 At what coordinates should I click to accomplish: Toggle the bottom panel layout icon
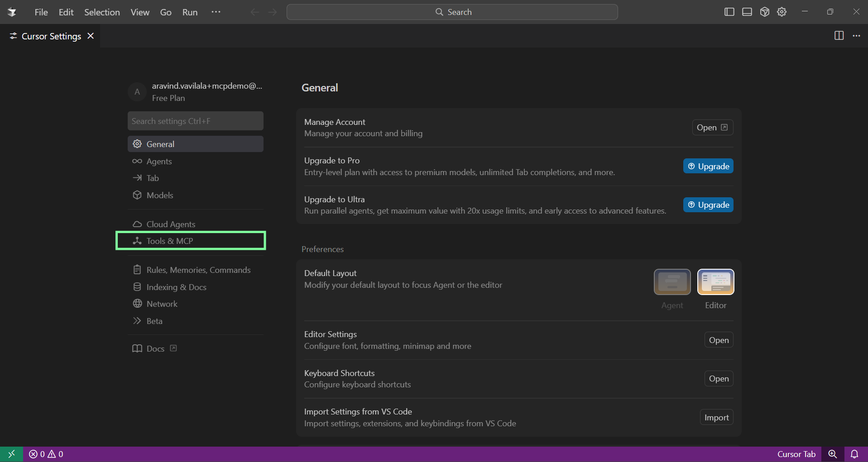747,12
